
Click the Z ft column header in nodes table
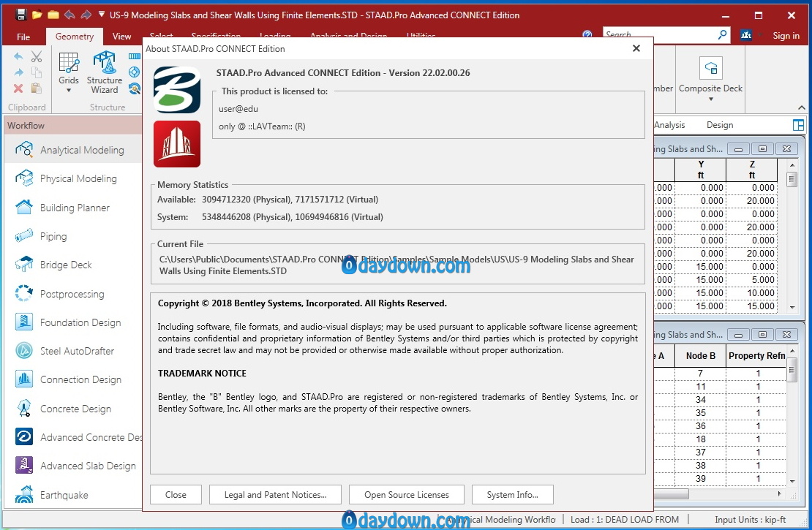click(x=752, y=170)
